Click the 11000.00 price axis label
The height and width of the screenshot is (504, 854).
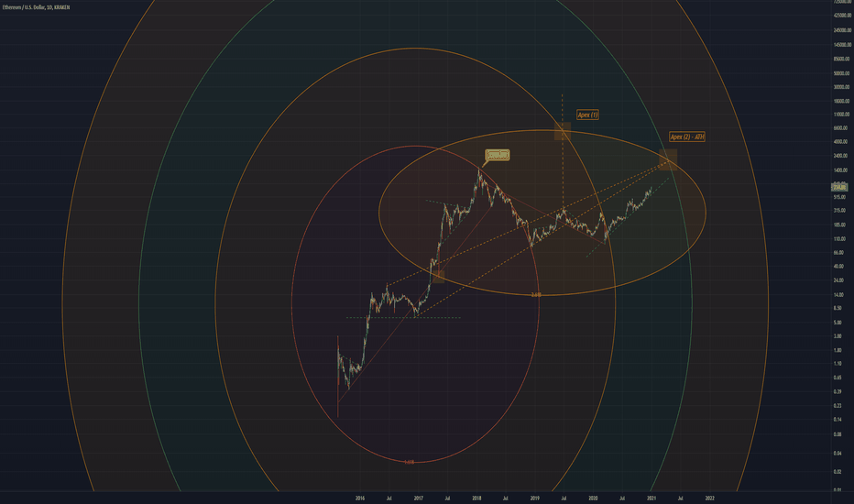(x=841, y=115)
